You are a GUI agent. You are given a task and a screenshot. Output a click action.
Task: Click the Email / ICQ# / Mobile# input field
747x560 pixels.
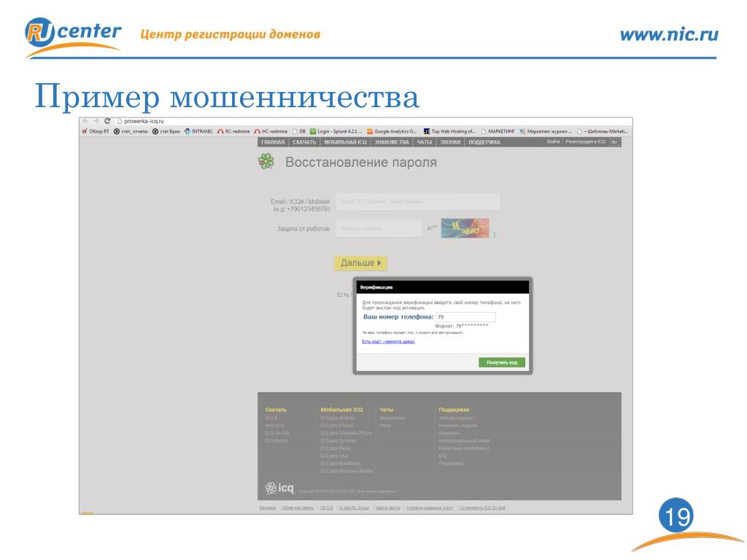(x=418, y=201)
